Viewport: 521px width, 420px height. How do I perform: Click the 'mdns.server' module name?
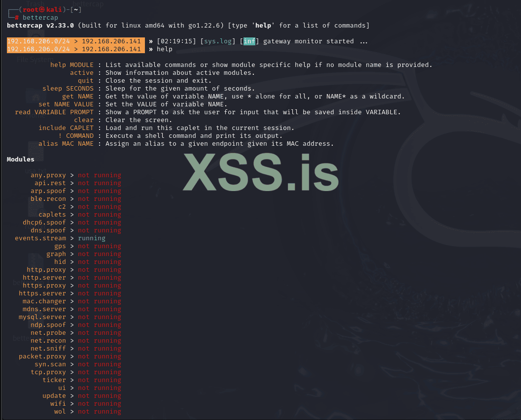coord(44,309)
